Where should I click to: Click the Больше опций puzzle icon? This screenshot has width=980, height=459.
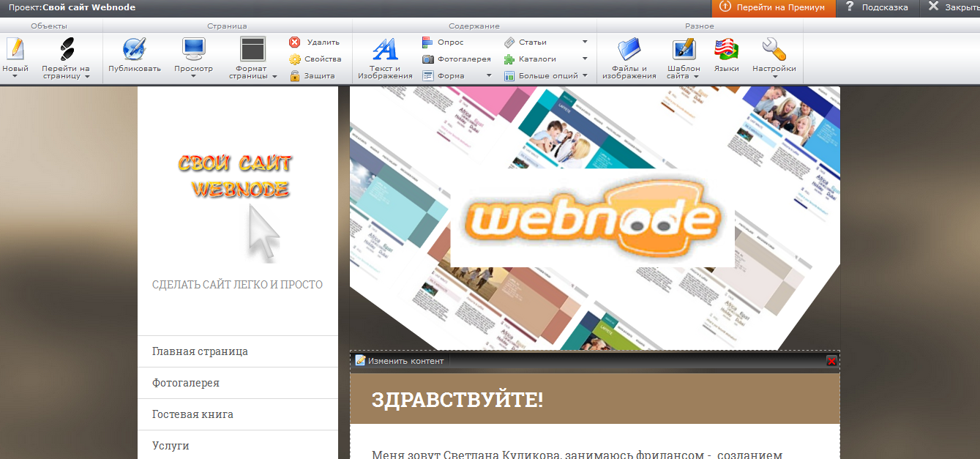click(509, 75)
